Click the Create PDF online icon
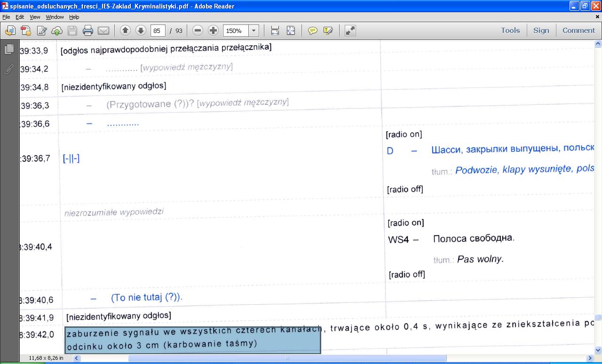Image resolution: width=602 pixels, height=364 pixels. [25, 31]
